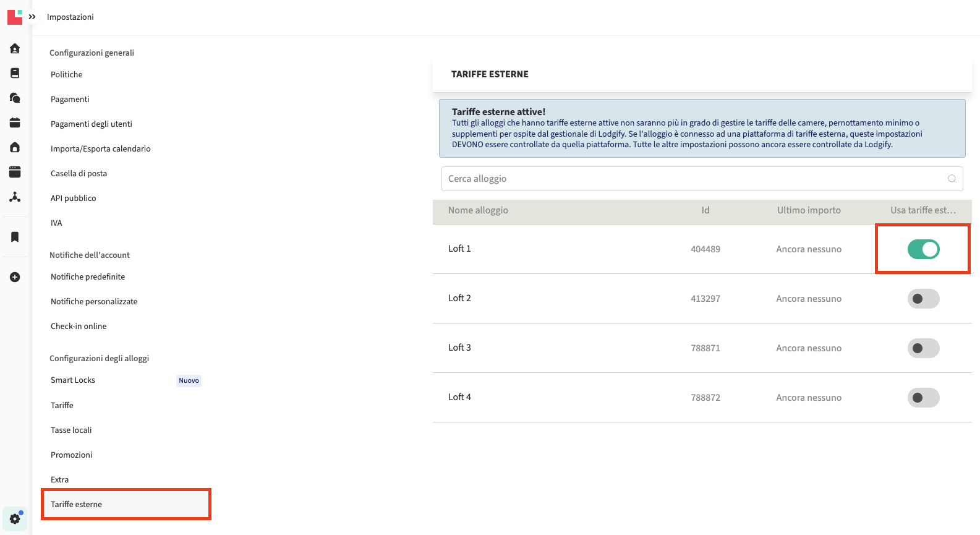This screenshot has width=980, height=535.
Task: Expand the sidebar with double chevron
Action: pyautogui.click(x=32, y=17)
